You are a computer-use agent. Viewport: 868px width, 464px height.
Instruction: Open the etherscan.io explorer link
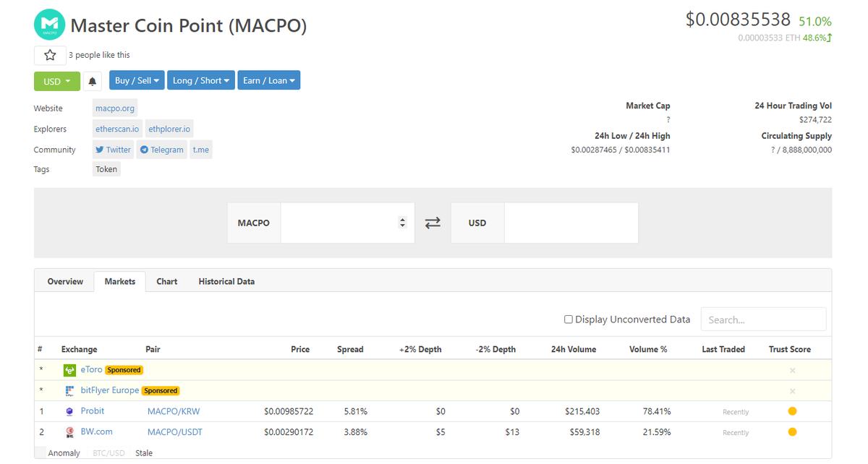pos(117,129)
